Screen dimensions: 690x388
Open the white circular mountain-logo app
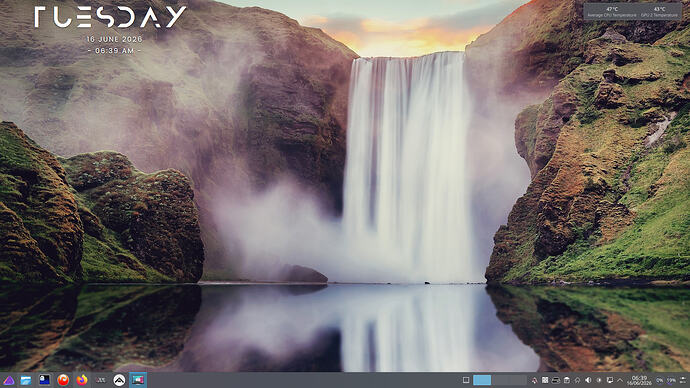[x=119, y=380]
